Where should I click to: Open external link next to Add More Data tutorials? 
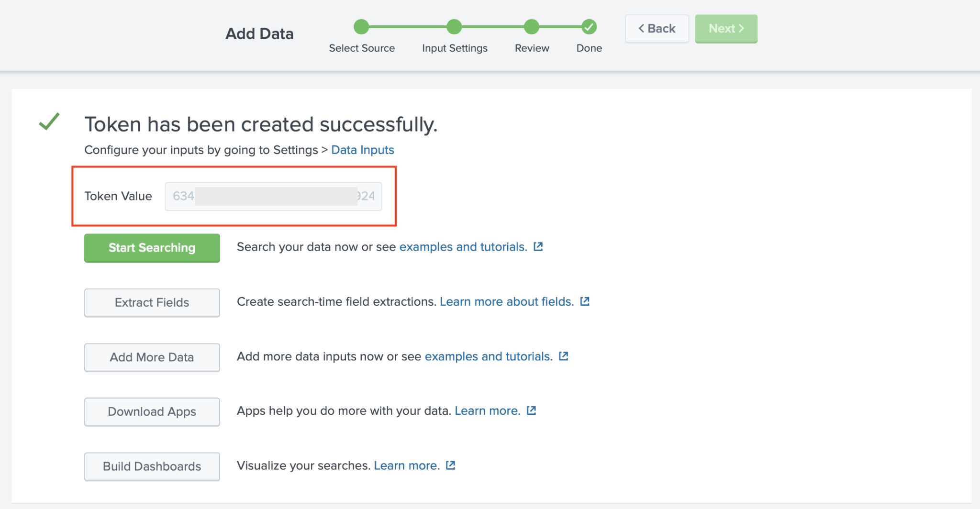coord(563,356)
